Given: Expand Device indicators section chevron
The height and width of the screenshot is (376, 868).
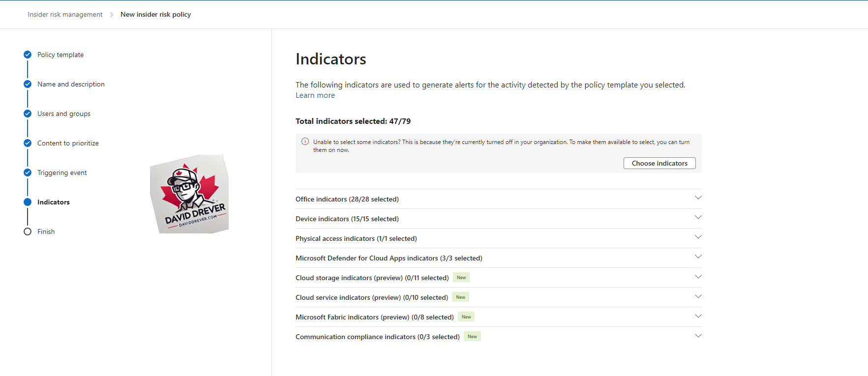Looking at the screenshot, I should 698,217.
